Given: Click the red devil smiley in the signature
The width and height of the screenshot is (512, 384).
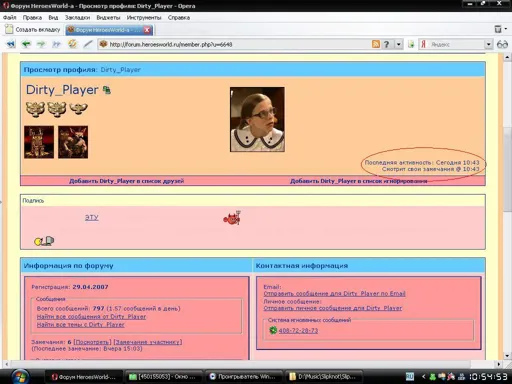Looking at the screenshot, I should coord(232,218).
